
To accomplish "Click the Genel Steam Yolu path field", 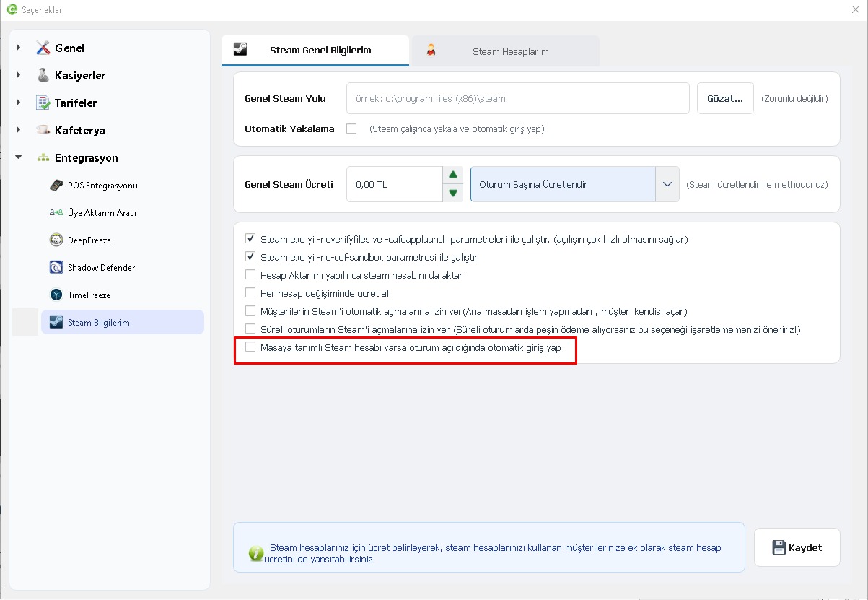I will 518,98.
